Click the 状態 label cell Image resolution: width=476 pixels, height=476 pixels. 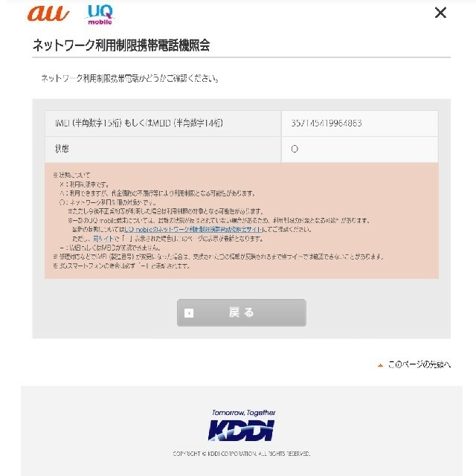[x=163, y=149]
